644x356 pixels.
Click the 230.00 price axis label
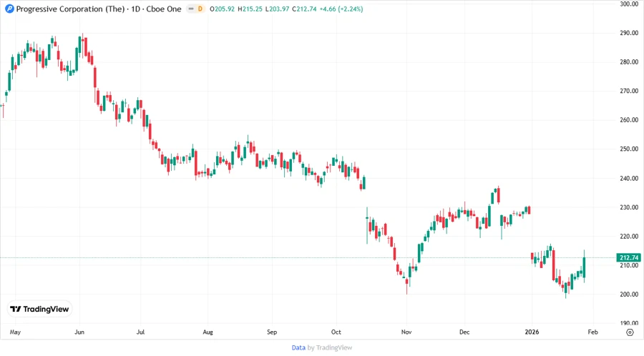pyautogui.click(x=629, y=207)
